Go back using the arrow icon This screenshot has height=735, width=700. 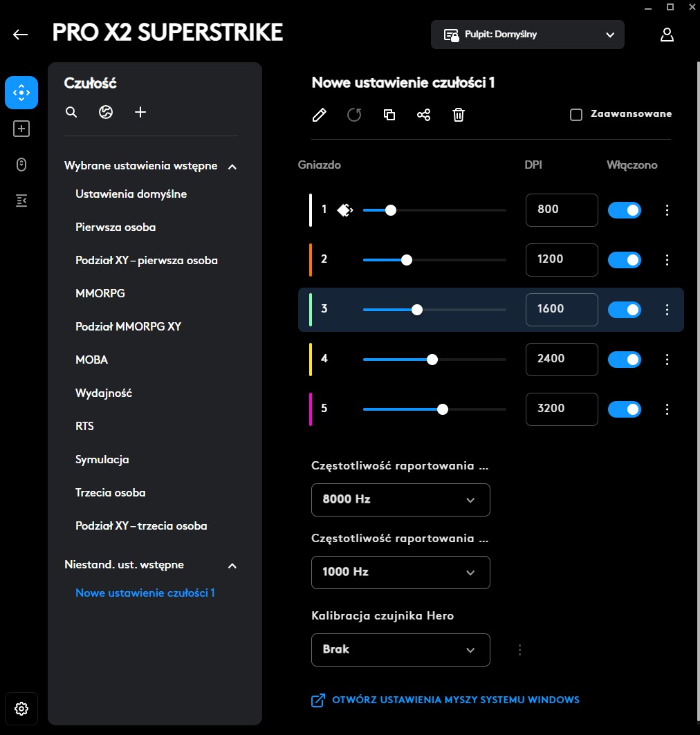click(21, 35)
